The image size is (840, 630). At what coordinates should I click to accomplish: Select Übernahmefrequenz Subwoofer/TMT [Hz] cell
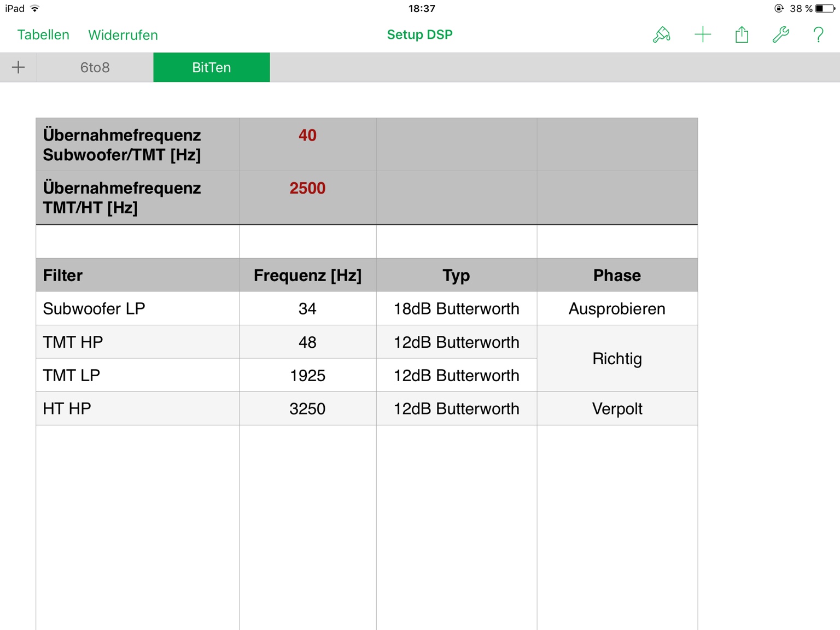137,144
